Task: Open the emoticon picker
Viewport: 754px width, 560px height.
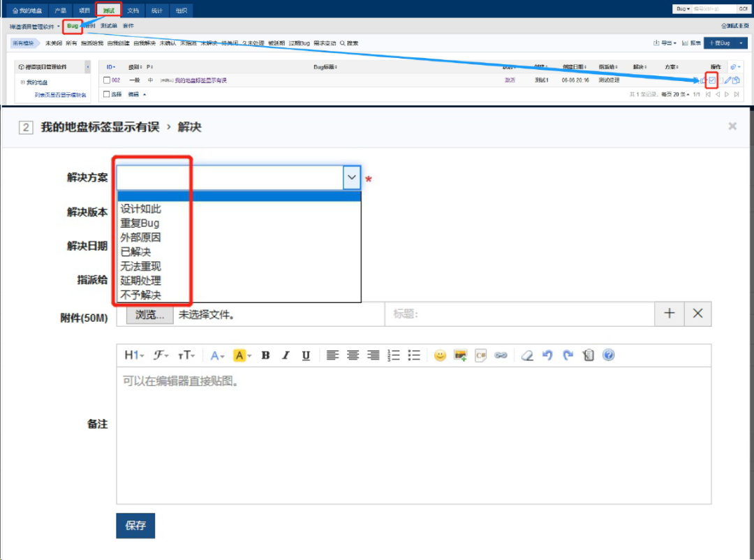Action: (440, 355)
